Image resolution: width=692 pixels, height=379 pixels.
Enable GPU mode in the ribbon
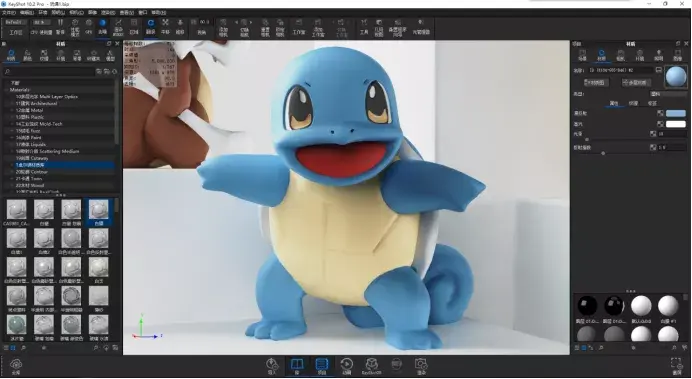(89, 26)
